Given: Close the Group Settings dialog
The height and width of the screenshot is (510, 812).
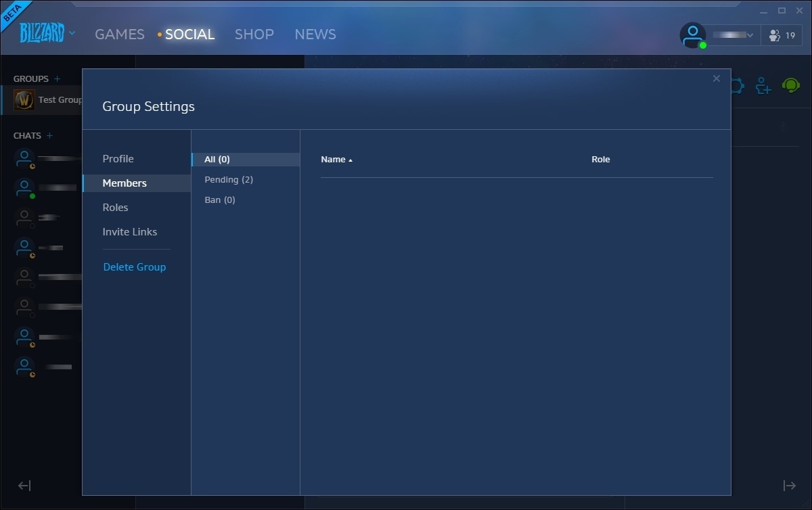Looking at the screenshot, I should coord(716,79).
